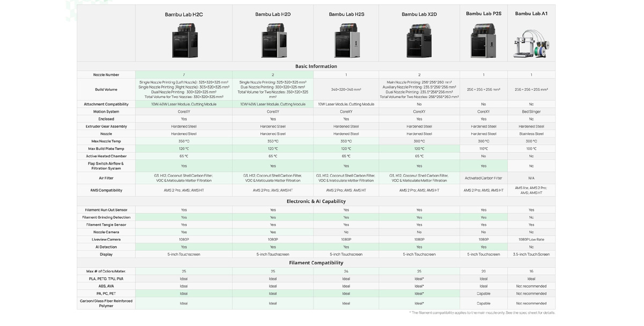Screen dimensions: 644x326
Task: Click the "ABS, AVA" row label
Action: [x=106, y=286]
